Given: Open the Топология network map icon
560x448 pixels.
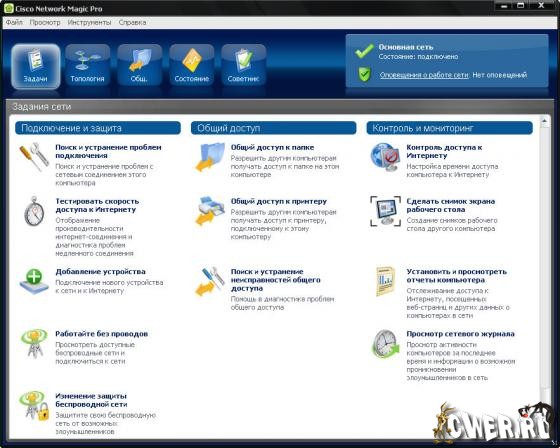Looking at the screenshot, I should click(88, 66).
